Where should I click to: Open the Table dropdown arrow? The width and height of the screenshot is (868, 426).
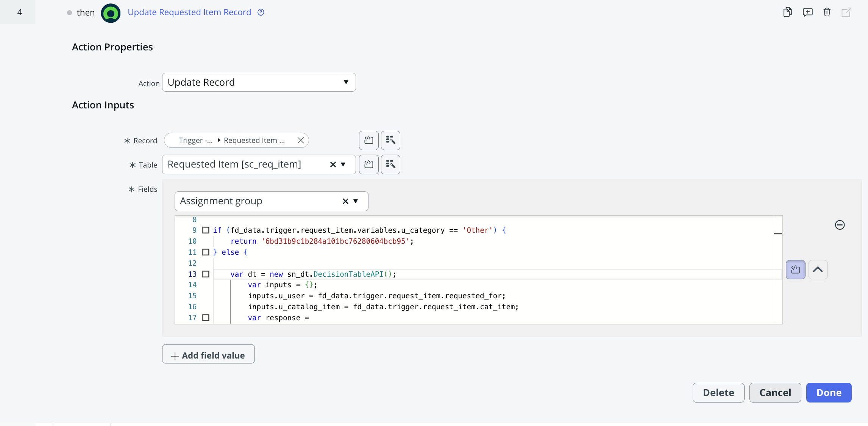(x=343, y=164)
